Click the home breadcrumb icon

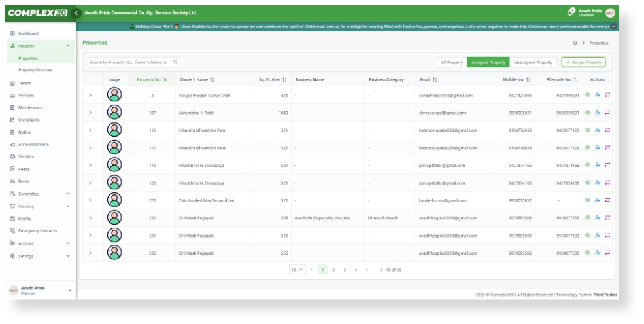[575, 43]
